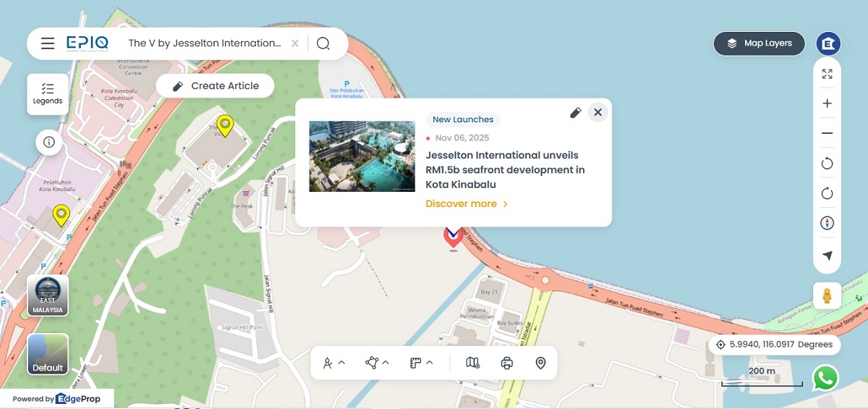Open the hamburger menu beside EPIQ logo
Viewport: 868px width, 409px height.
(x=48, y=43)
